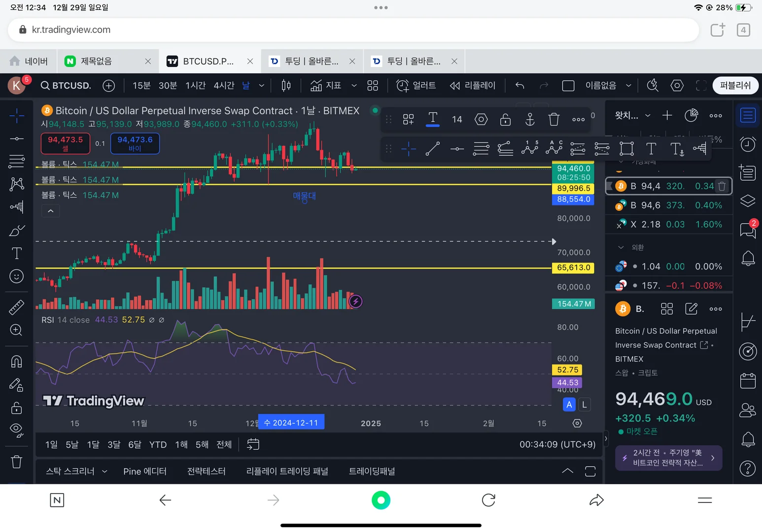
Task: Open the alarm clock alerts panel
Action: 748,144
